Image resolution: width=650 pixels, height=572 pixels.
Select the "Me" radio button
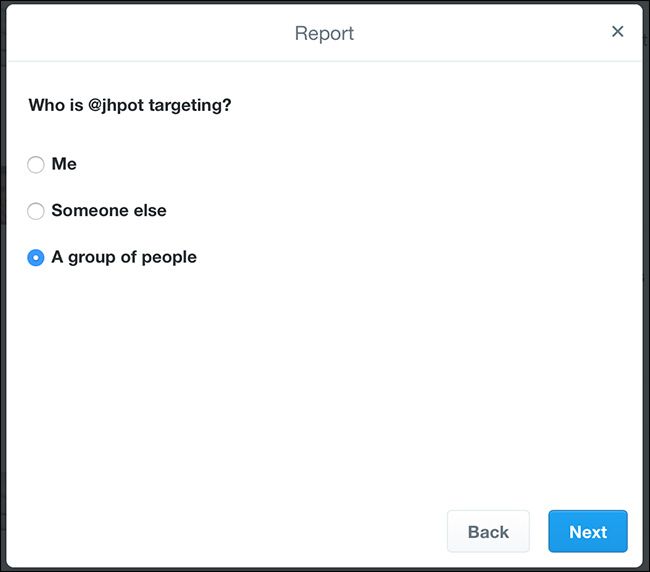tap(36, 165)
